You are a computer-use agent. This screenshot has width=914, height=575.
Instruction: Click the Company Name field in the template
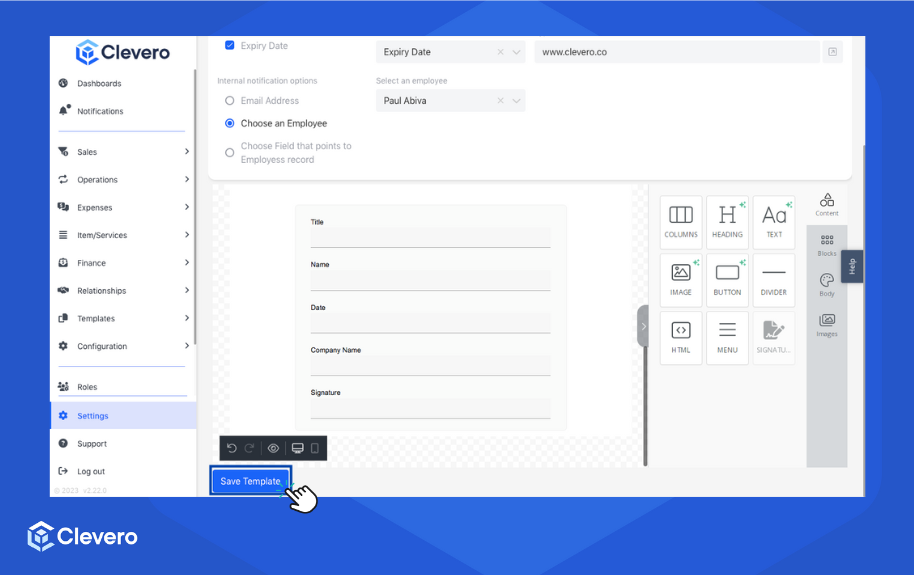pos(430,366)
